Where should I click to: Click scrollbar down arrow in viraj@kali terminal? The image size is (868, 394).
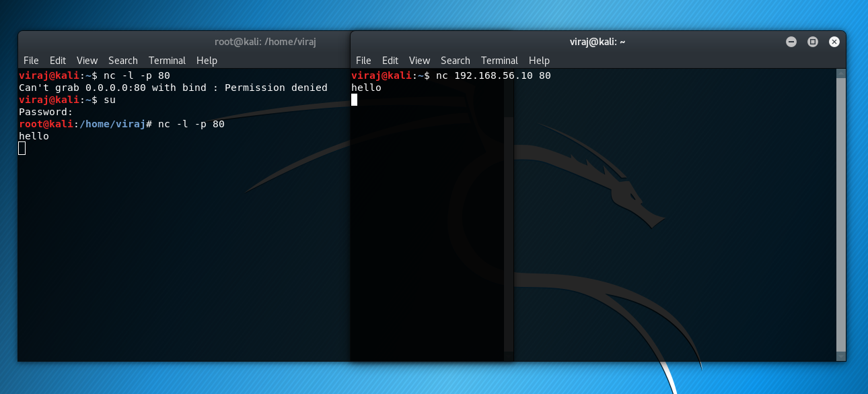(x=841, y=356)
